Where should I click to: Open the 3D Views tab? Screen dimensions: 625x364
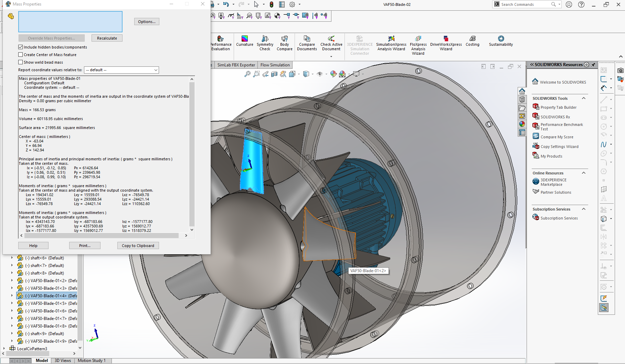63,361
